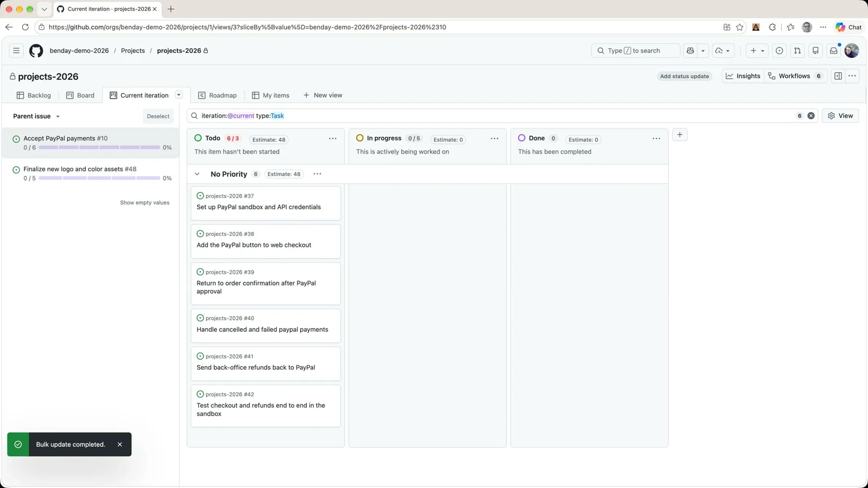This screenshot has height=488, width=868.
Task: Open the Current iteration view options arrow
Action: coord(179,95)
